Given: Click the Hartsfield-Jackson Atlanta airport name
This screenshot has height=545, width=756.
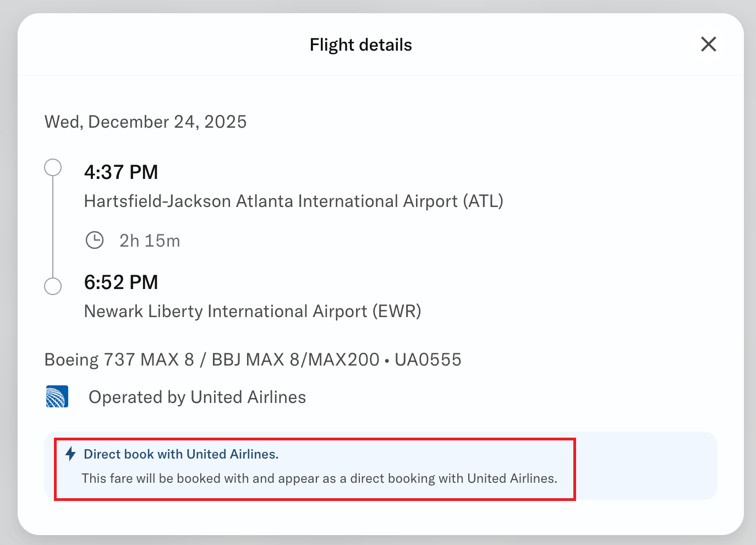Looking at the screenshot, I should tap(270, 201).
